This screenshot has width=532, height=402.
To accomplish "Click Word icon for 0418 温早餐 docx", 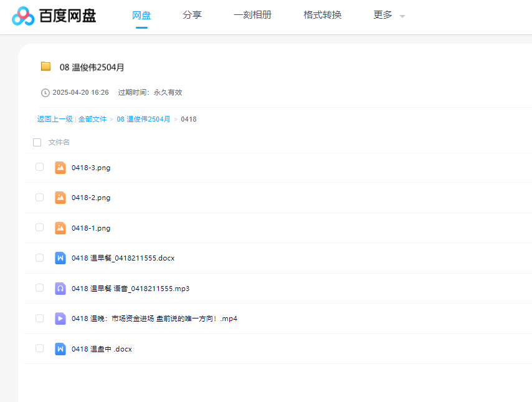I will pyautogui.click(x=60, y=258).
